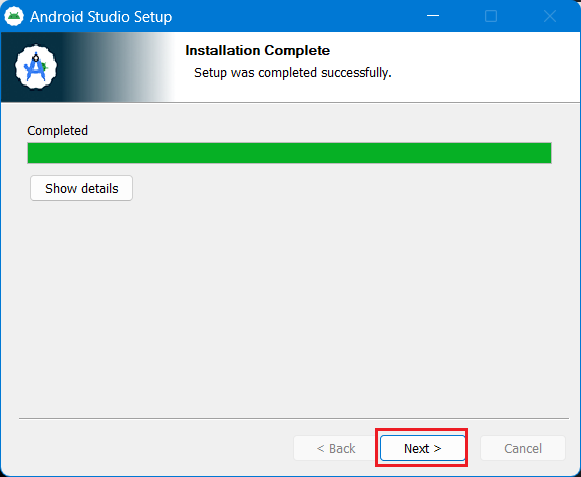
Task: Click the Android Studio compass logo
Action: coord(36,67)
